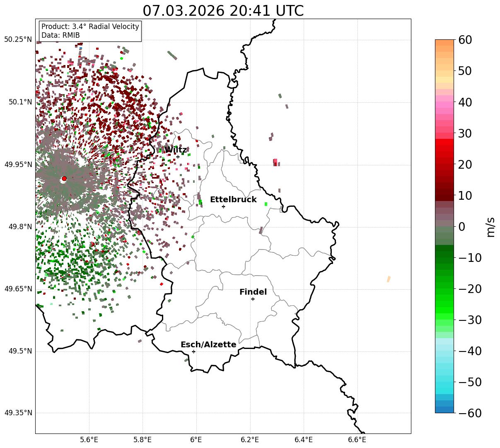The image size is (500, 448).
Task: Click the −60 colorbar tick label
Action: pyautogui.click(x=470, y=413)
